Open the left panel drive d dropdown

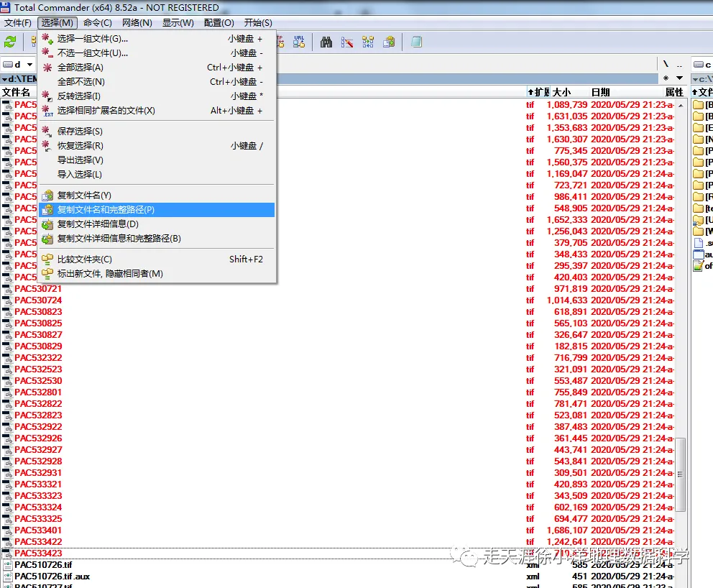pos(18,64)
